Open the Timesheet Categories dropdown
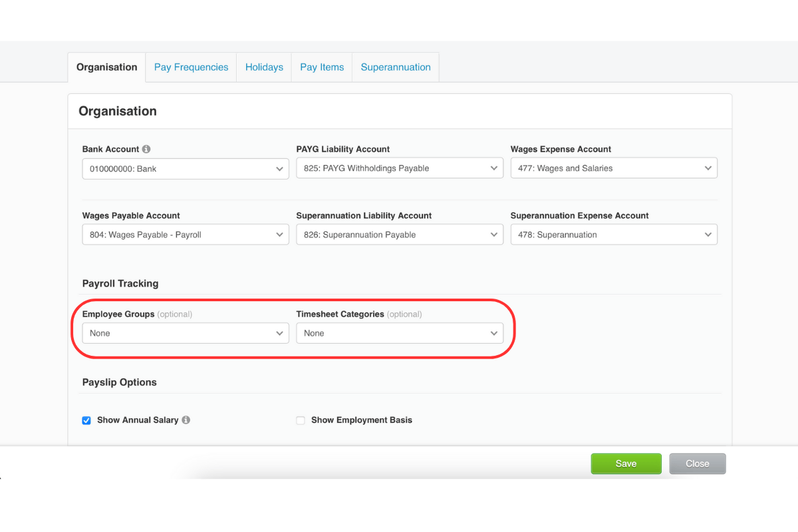Image resolution: width=798 pixels, height=532 pixels. 399,332
